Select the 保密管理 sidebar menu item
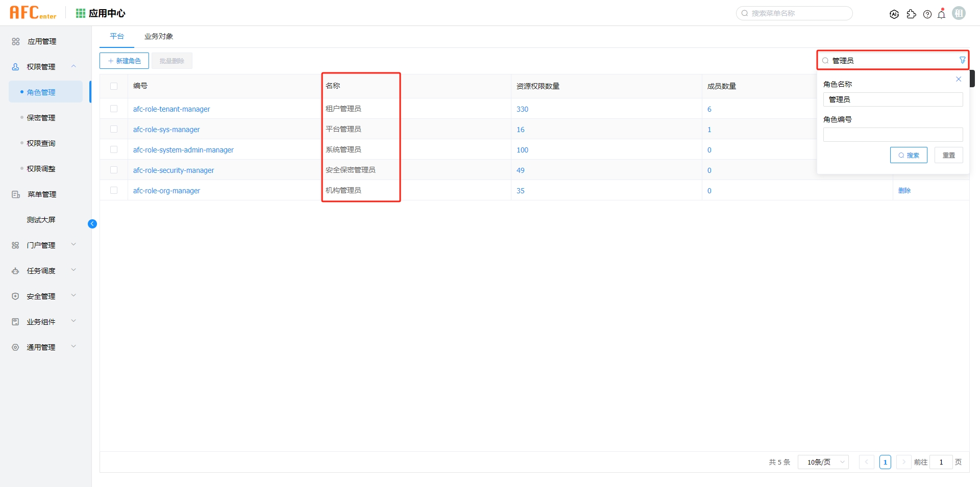 coord(41,118)
